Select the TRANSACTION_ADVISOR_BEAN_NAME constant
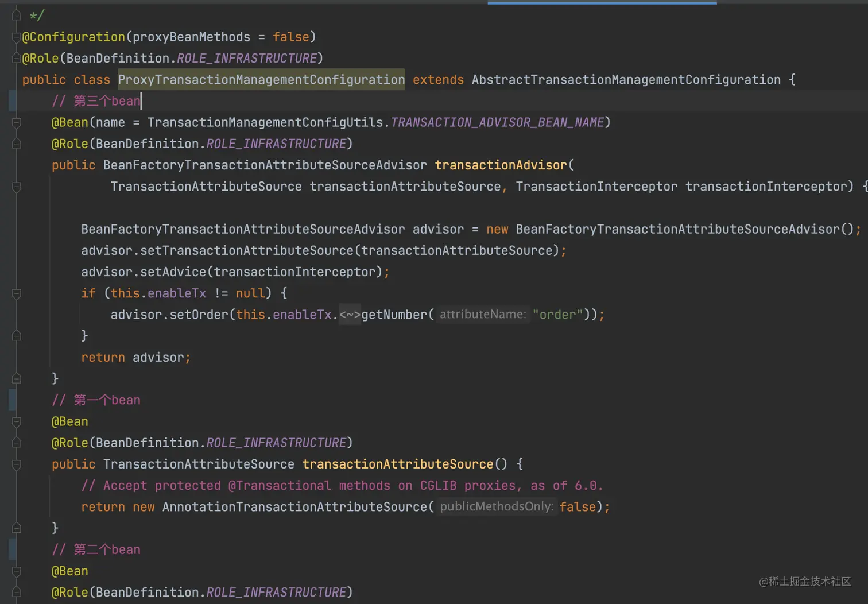The width and height of the screenshot is (868, 604). tap(497, 123)
